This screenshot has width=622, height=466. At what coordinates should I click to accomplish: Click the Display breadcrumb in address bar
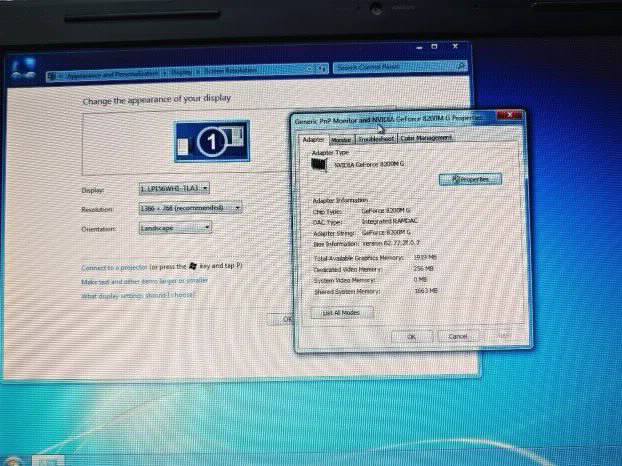coord(180,72)
